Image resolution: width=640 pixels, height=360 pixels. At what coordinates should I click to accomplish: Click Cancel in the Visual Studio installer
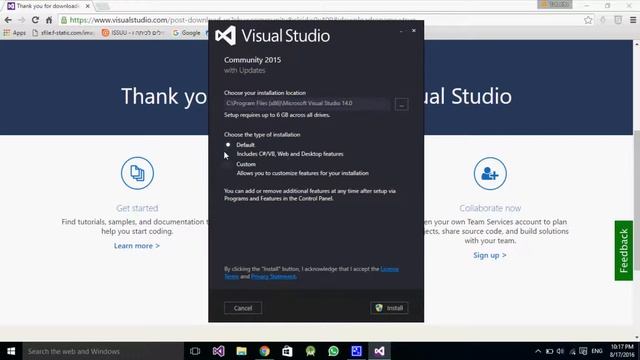(243, 308)
